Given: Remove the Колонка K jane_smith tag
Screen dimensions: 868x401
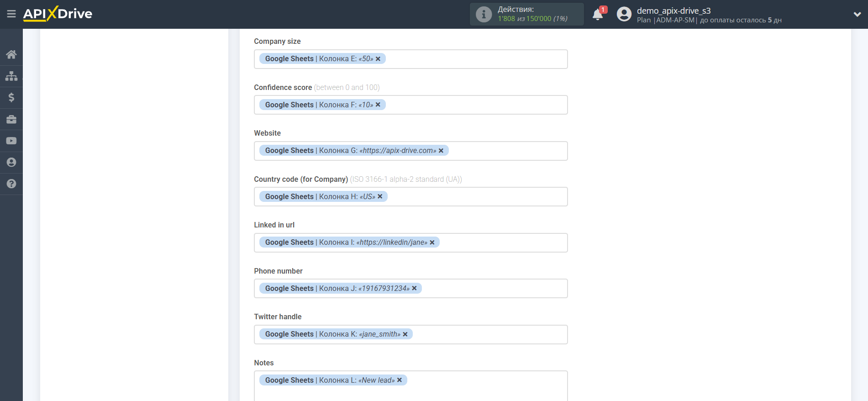Looking at the screenshot, I should point(405,334).
